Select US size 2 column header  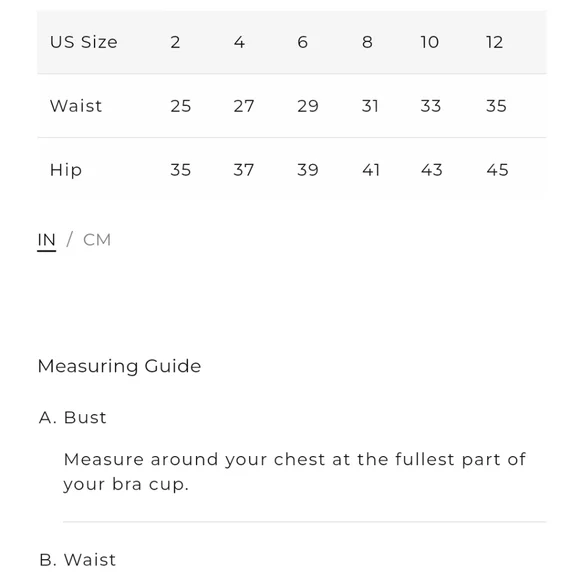tap(175, 42)
